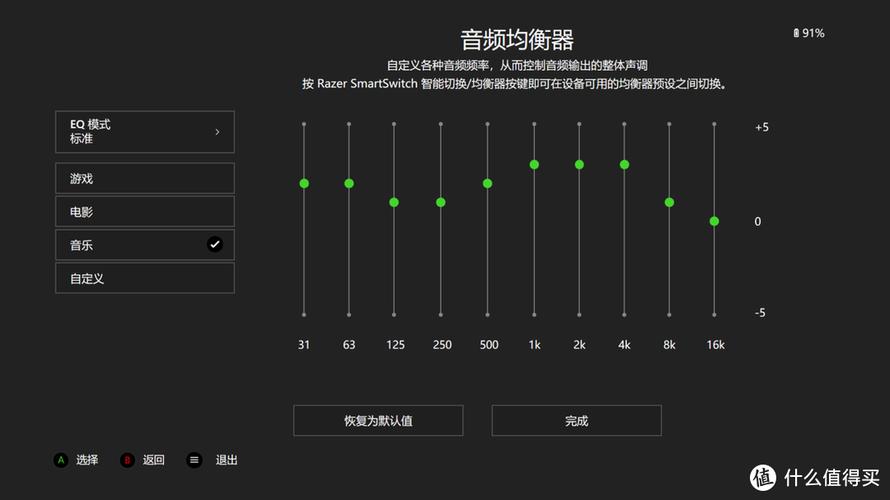Click the 250 frequency label
The width and height of the screenshot is (890, 500).
442,344
